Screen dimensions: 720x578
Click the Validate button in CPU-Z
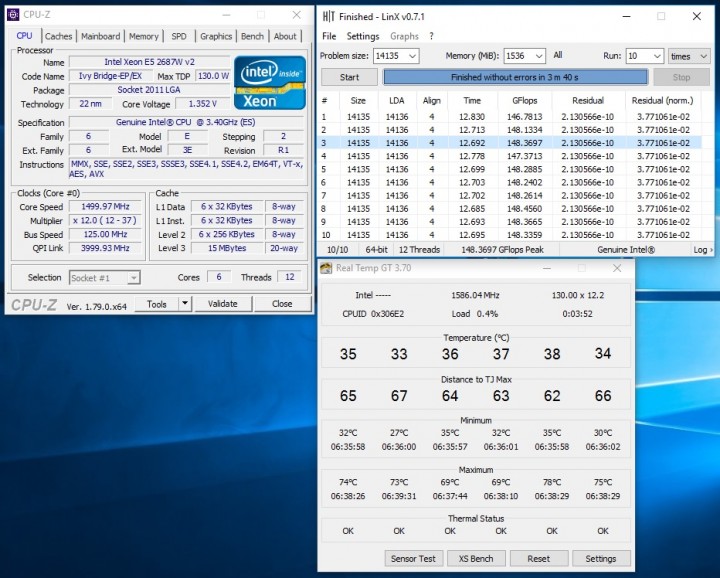[223, 304]
